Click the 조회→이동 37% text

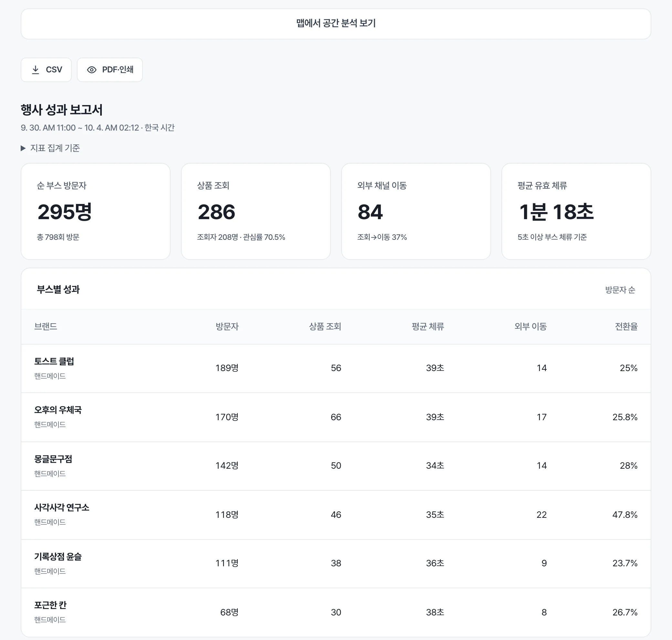coord(382,237)
